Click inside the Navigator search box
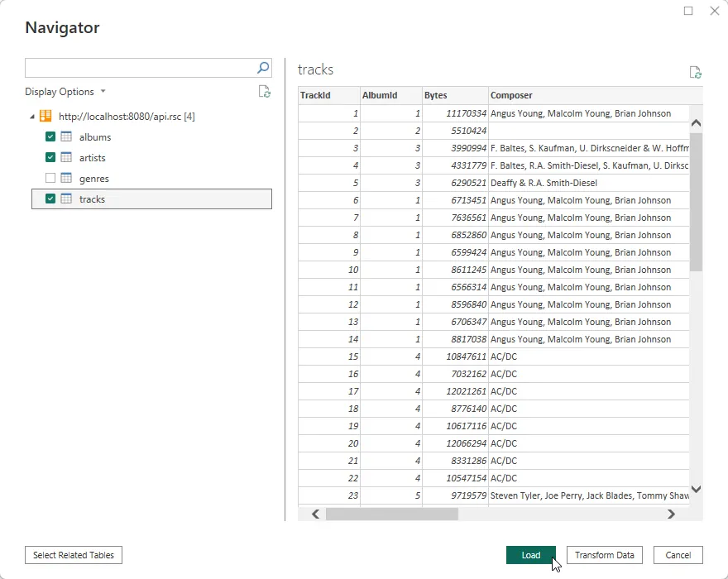The height and width of the screenshot is (579, 728). (141, 67)
